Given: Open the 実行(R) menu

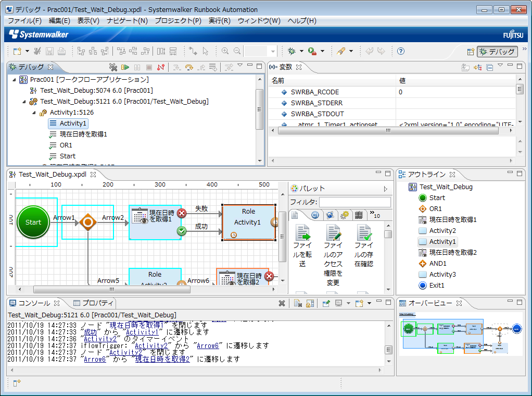Looking at the screenshot, I should click(220, 21).
